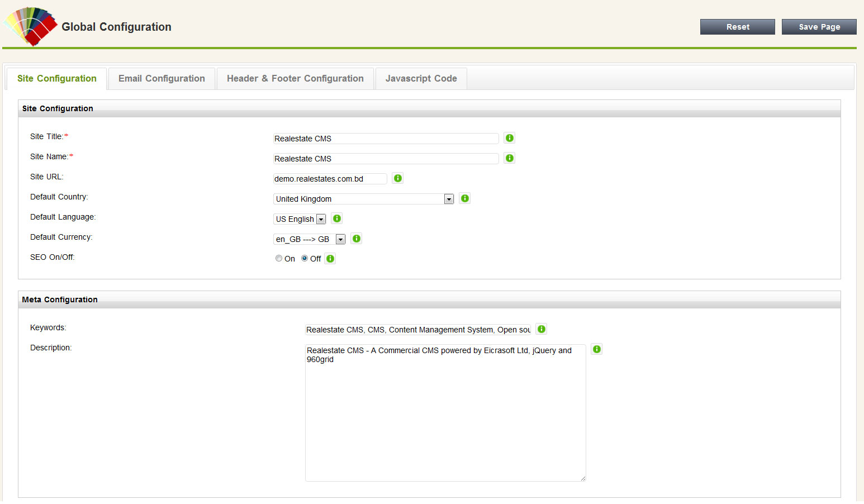The height and width of the screenshot is (504, 864).
Task: Click the info icon next to Keywords
Action: click(x=541, y=329)
